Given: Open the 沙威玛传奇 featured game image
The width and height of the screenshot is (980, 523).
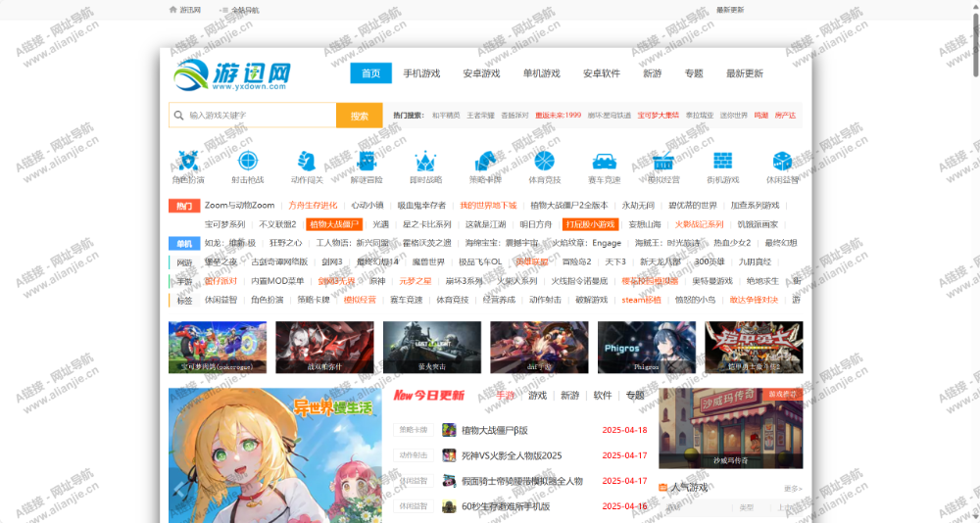Looking at the screenshot, I should click(x=731, y=428).
